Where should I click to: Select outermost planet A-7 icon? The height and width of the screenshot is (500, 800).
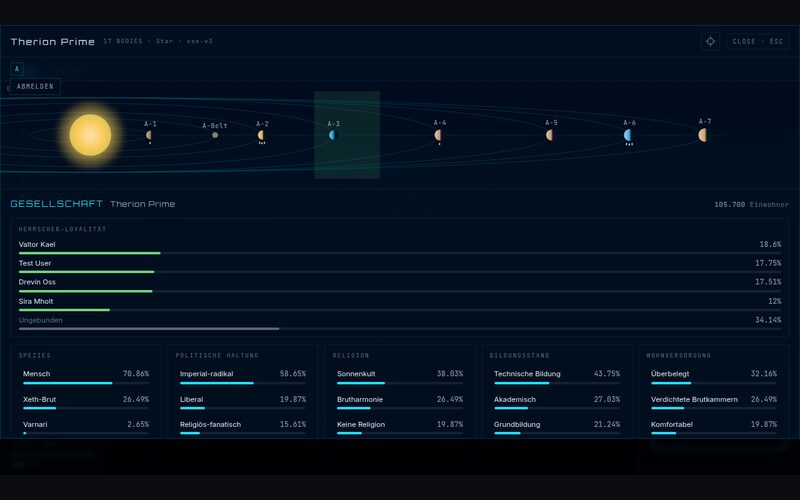click(x=703, y=135)
